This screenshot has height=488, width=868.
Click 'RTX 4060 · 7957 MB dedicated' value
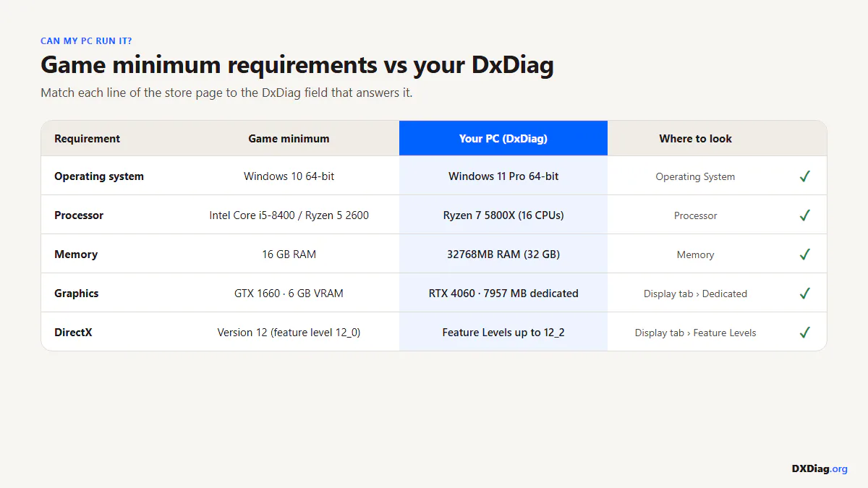(503, 294)
